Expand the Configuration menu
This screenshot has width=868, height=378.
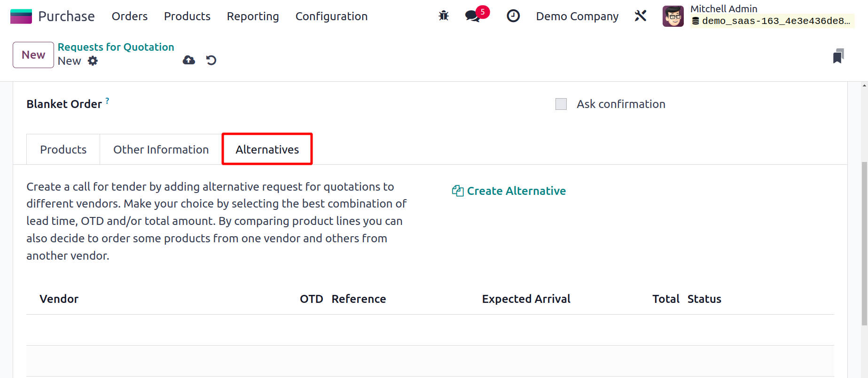click(331, 16)
